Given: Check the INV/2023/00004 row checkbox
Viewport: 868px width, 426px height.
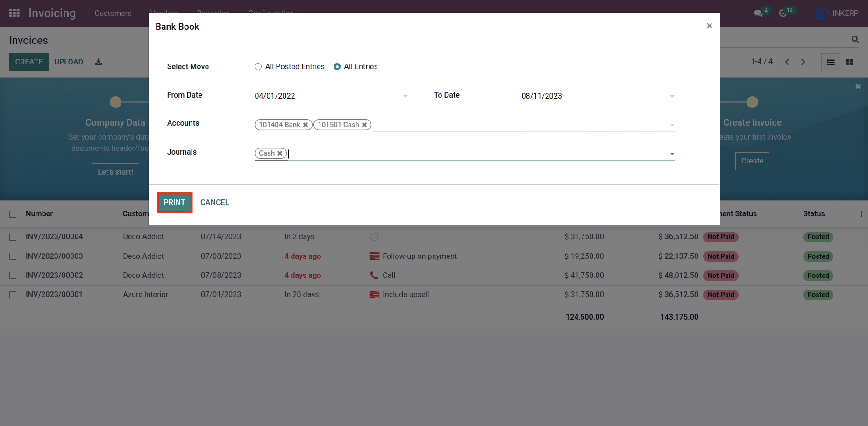Looking at the screenshot, I should (x=13, y=237).
